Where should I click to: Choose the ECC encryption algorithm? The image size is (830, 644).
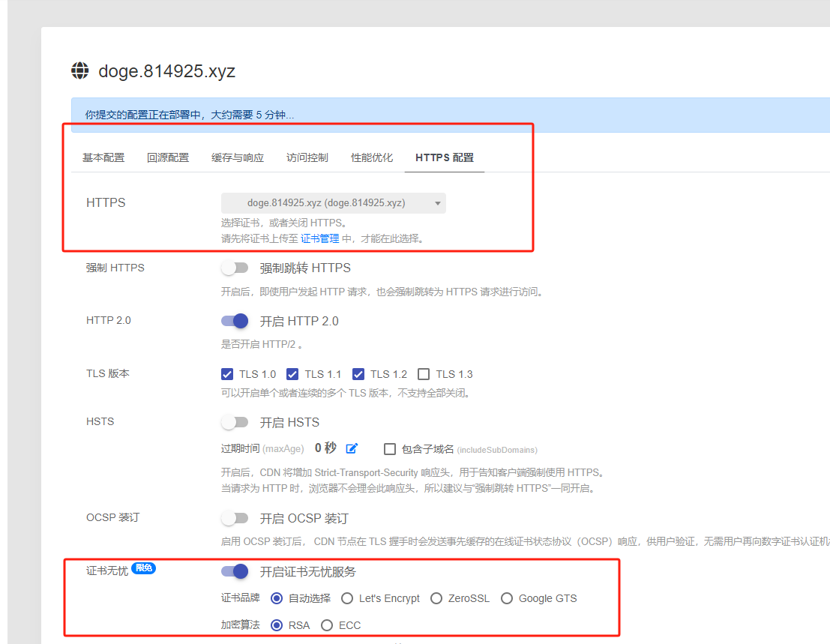pyautogui.click(x=327, y=625)
